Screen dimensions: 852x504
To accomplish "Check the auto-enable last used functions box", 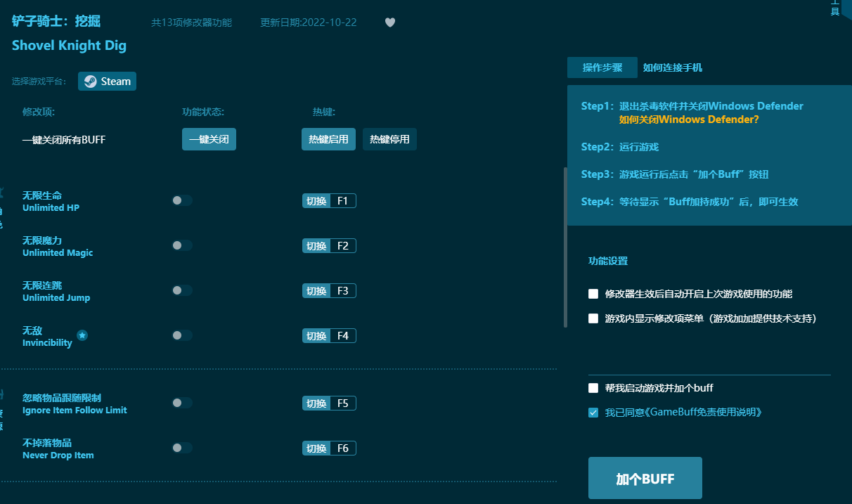I will pos(593,294).
